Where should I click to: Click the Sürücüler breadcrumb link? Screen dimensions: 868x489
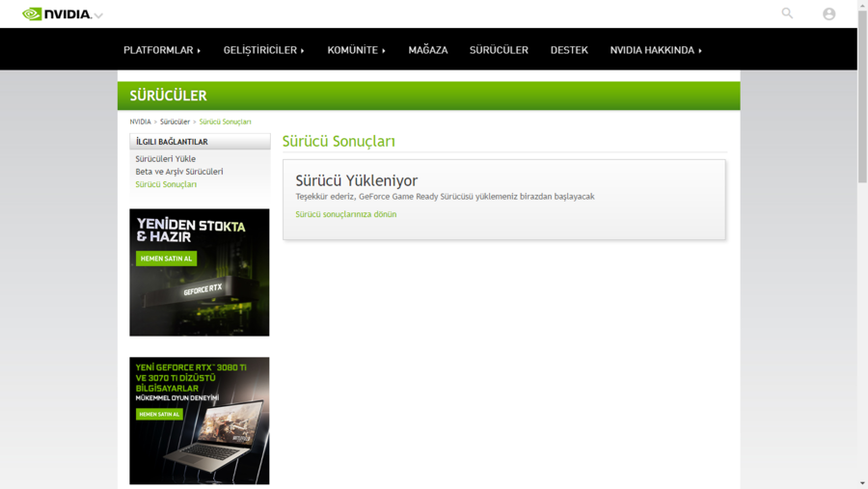[x=175, y=122]
